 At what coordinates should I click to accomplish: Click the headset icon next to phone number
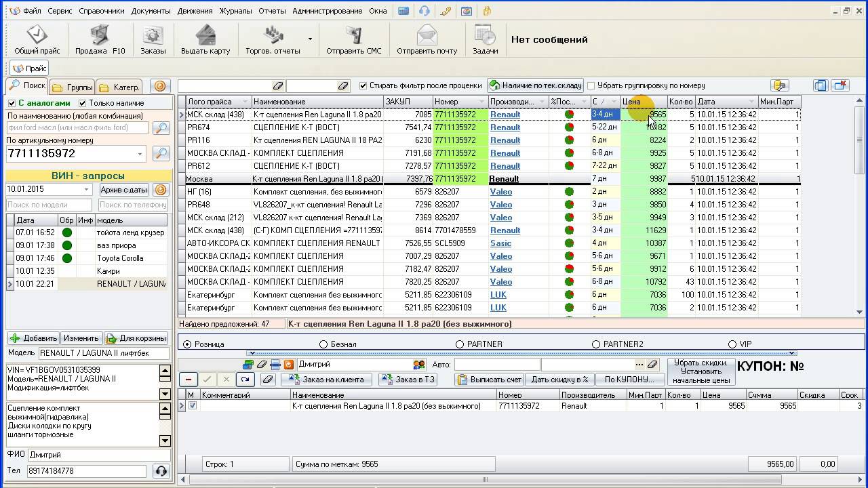161,470
